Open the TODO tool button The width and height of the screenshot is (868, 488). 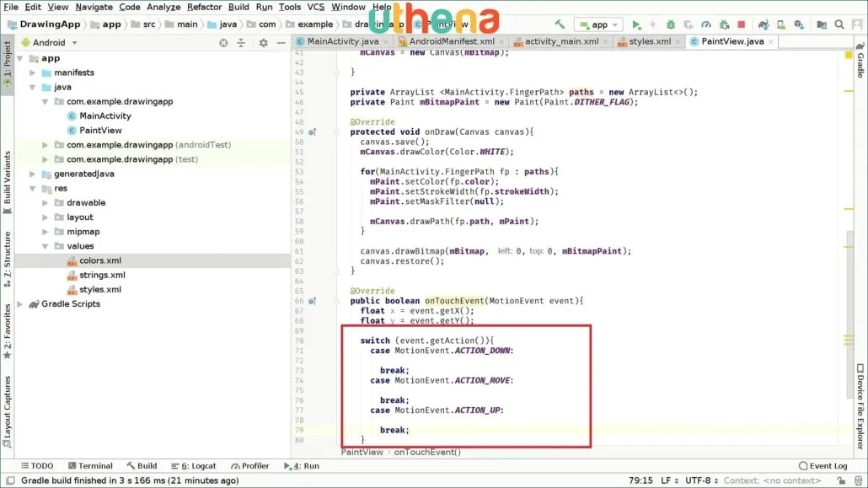(37, 466)
